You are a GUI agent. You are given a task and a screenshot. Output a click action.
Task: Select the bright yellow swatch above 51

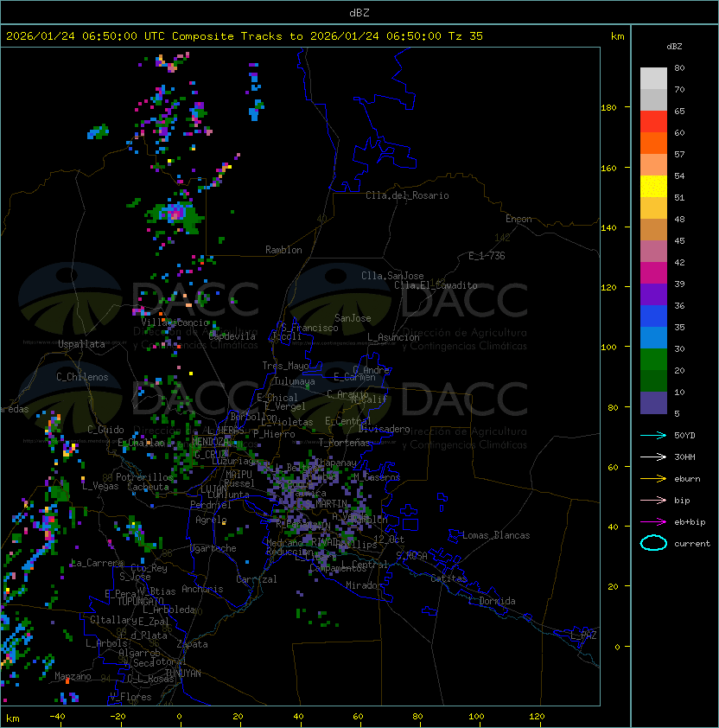point(653,187)
